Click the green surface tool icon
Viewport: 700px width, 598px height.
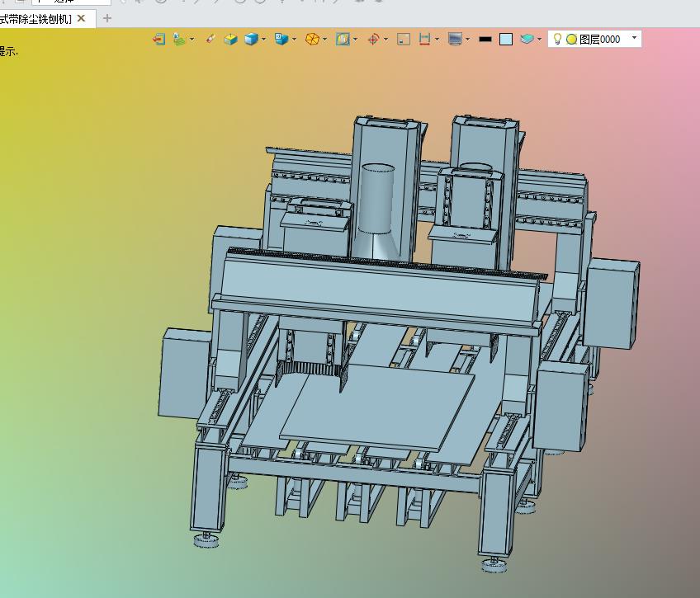[179, 40]
